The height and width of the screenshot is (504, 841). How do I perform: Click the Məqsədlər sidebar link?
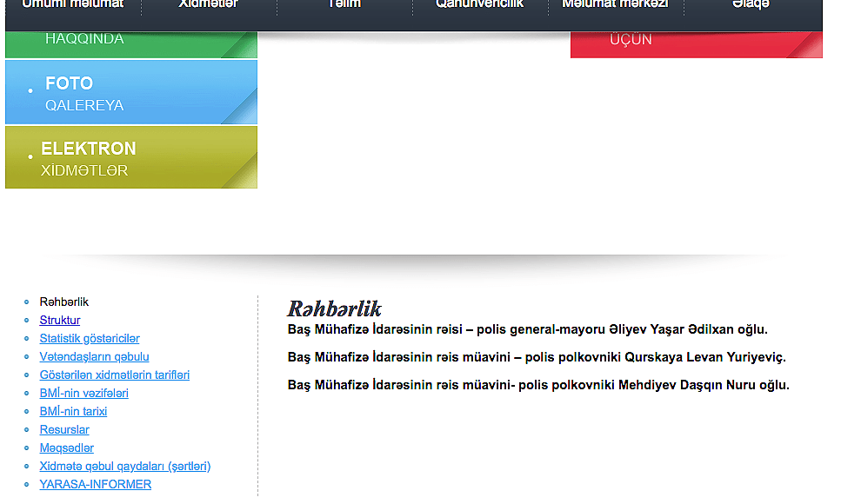(x=67, y=448)
